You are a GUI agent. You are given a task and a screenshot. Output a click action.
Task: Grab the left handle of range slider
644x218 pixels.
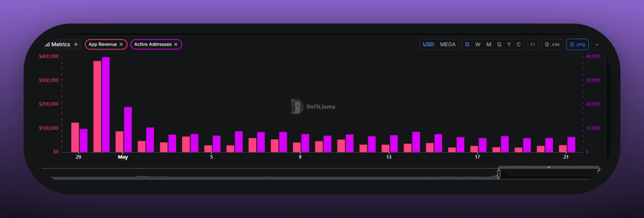click(499, 174)
